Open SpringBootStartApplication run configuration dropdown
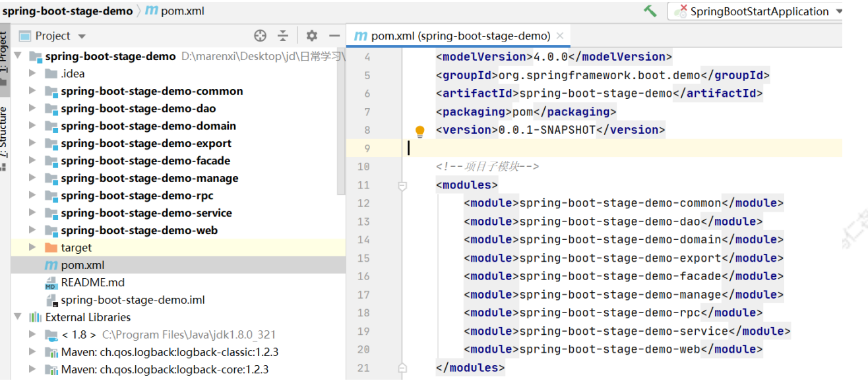 [x=757, y=11]
